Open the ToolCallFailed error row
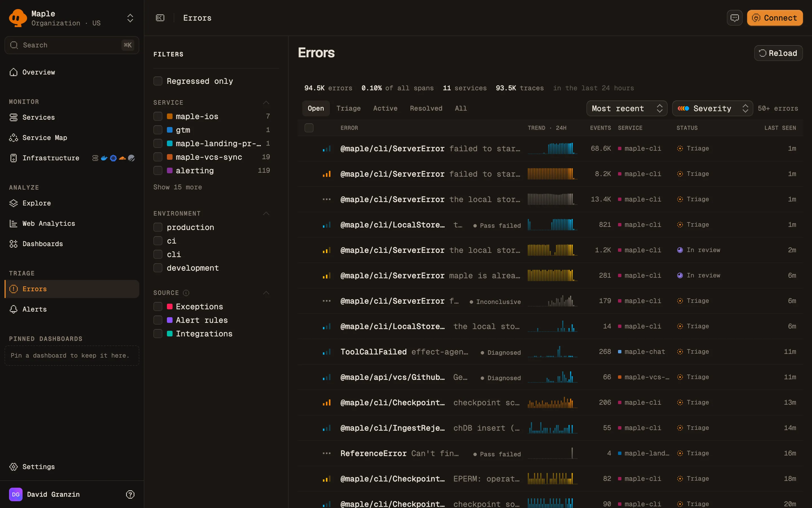The image size is (812, 508). click(x=550, y=352)
